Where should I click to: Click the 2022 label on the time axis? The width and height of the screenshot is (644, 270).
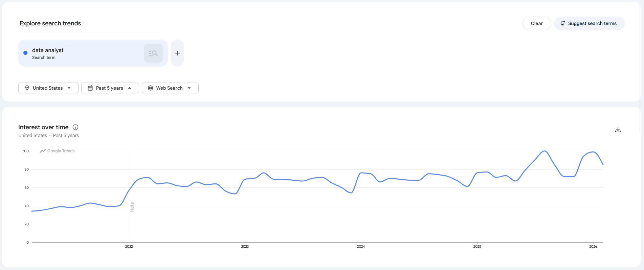tap(129, 246)
